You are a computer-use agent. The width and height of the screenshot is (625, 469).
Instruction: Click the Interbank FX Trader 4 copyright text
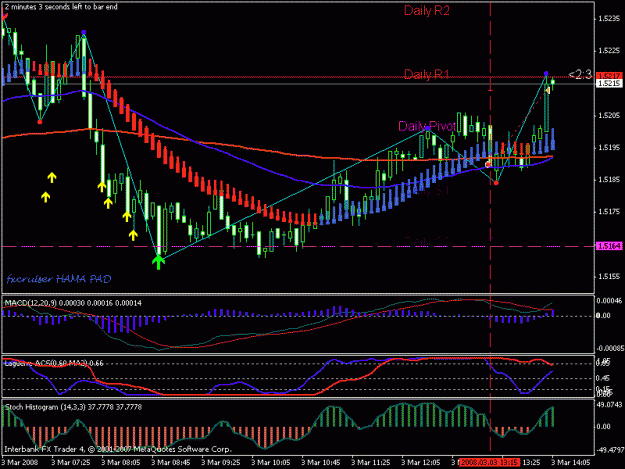(118, 449)
